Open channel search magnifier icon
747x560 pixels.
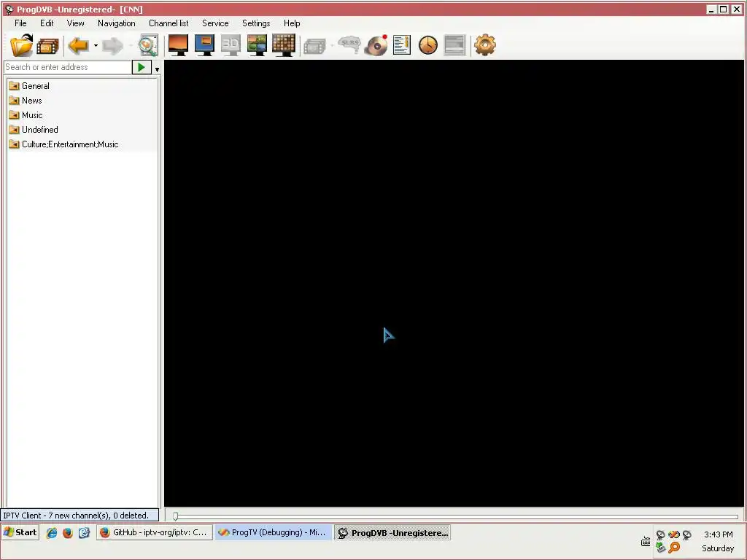pyautogui.click(x=147, y=46)
